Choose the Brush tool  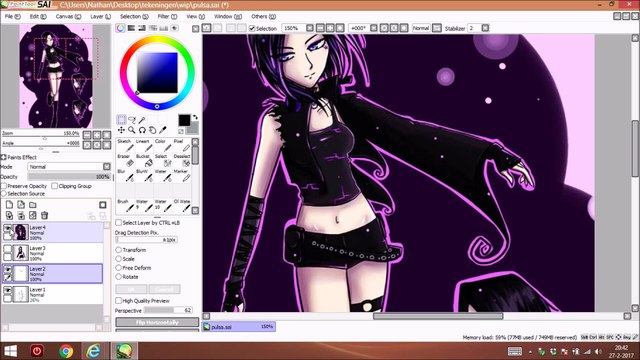pos(124,206)
